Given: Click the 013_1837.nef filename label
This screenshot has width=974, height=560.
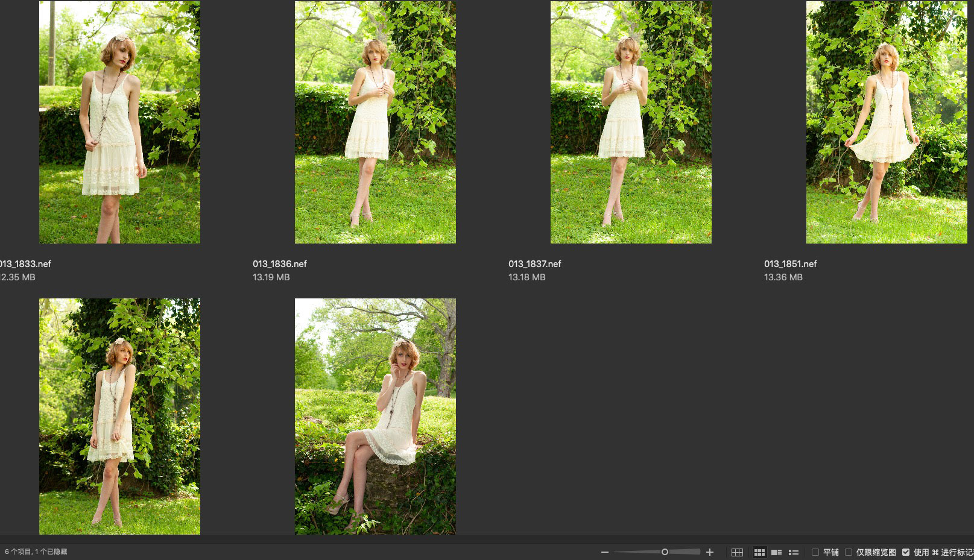Looking at the screenshot, I should 534,264.
